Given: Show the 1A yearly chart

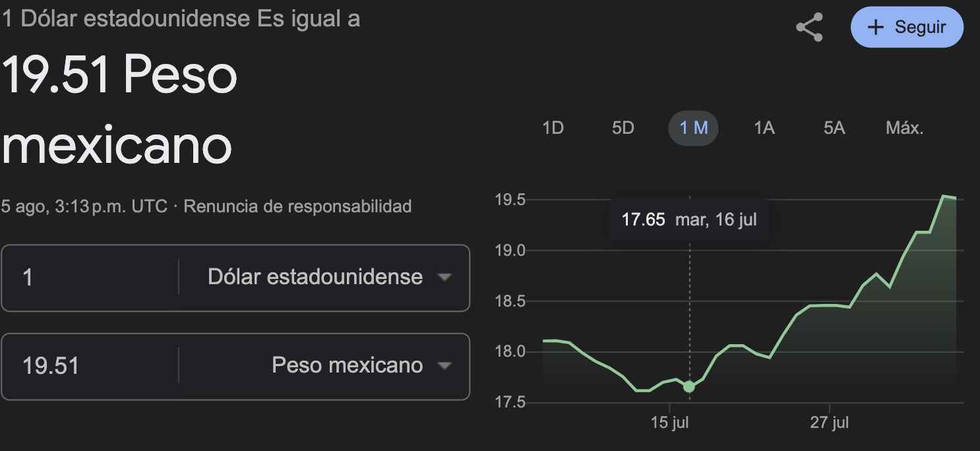Looking at the screenshot, I should [x=764, y=128].
